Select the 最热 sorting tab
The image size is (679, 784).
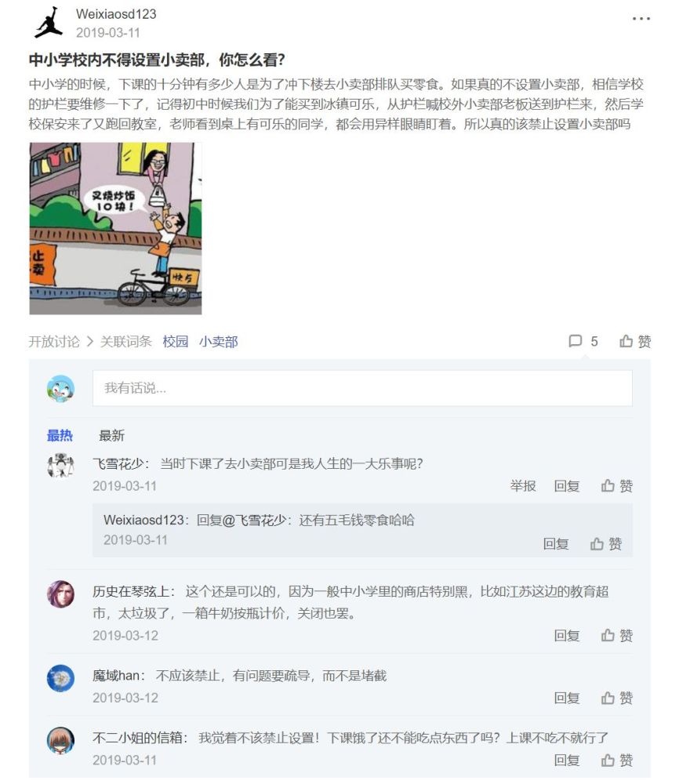60,435
